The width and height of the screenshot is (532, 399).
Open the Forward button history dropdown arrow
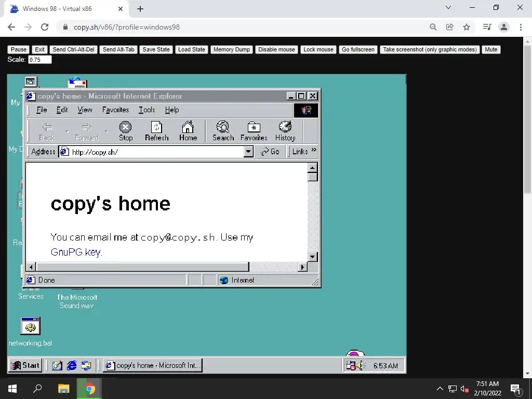(x=106, y=131)
